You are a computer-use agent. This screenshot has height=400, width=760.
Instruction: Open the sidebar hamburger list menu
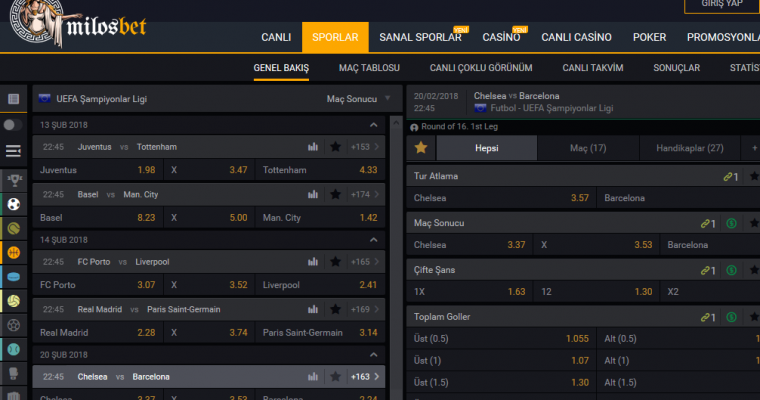13,151
